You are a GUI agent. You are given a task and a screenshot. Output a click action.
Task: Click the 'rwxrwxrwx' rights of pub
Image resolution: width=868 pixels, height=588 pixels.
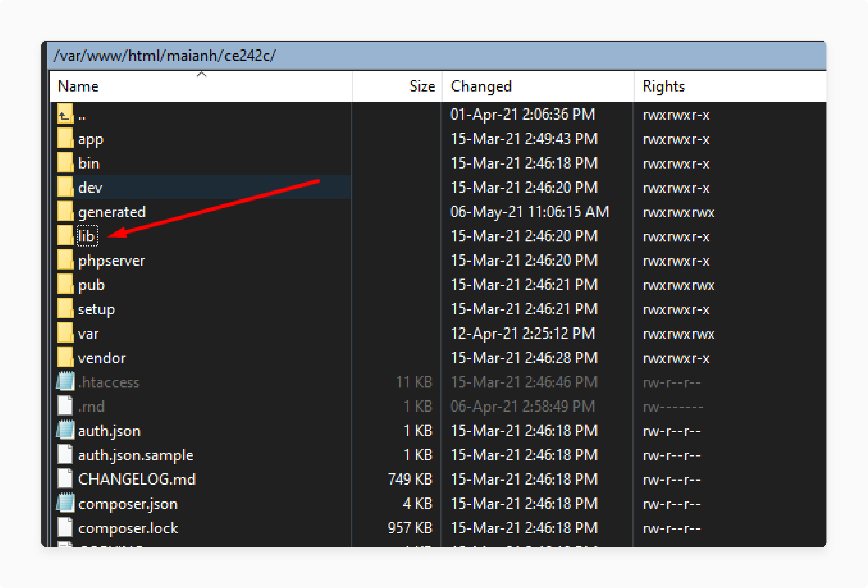coord(678,286)
